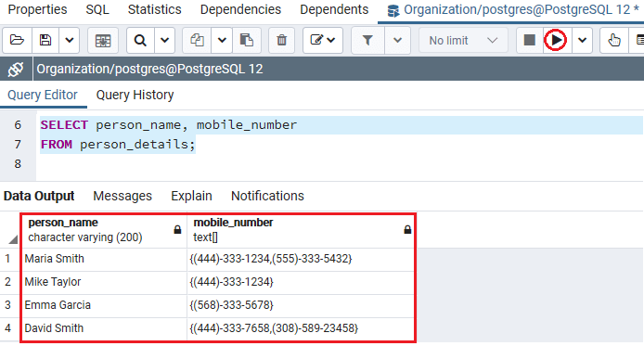Image resolution: width=644 pixels, height=346 pixels.
Task: Open the Statistics tab
Action: 154,9
